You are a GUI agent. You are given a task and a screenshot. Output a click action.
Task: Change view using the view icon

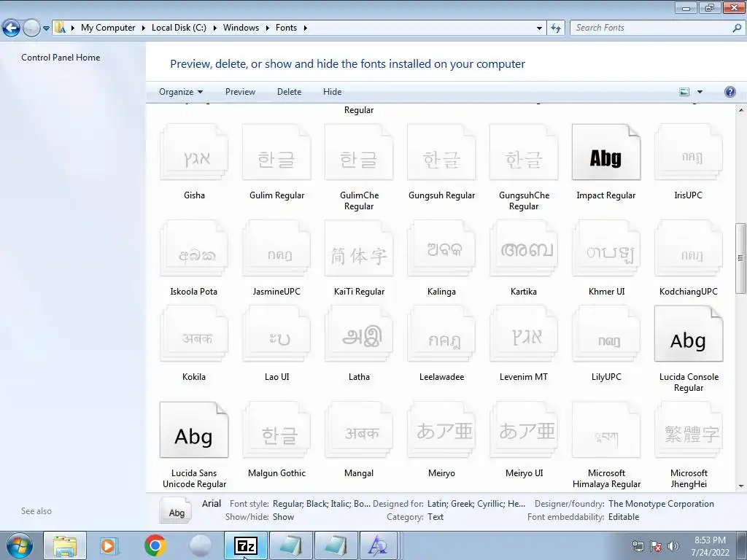coord(684,92)
